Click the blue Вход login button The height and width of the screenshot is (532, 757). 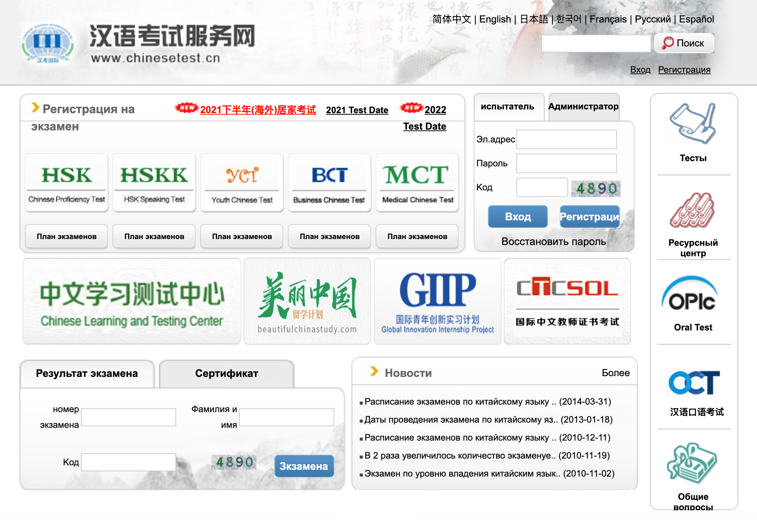pyautogui.click(x=518, y=217)
